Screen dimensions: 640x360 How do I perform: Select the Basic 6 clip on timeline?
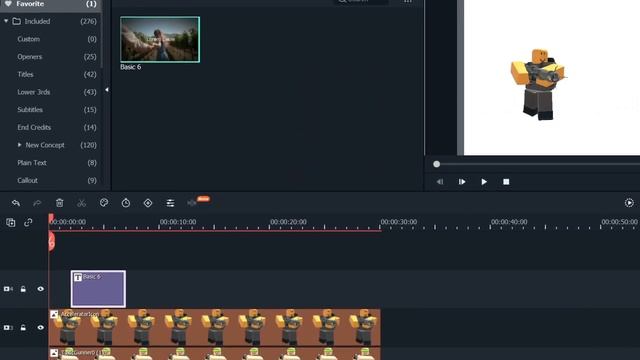pyautogui.click(x=98, y=289)
